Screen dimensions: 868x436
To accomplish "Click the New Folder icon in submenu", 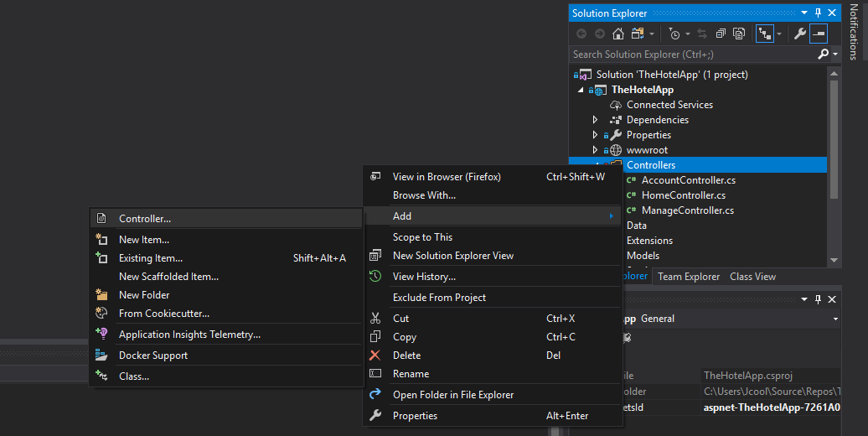I will [101, 295].
